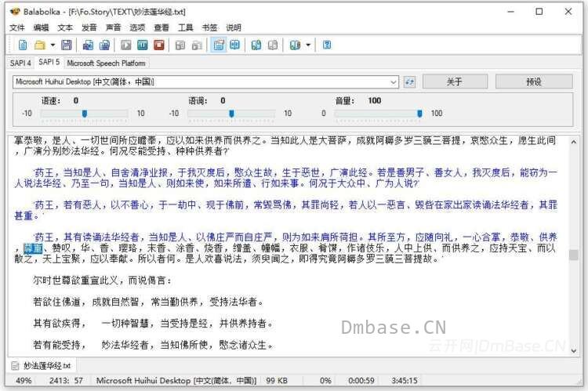
Task: Adjust the 语调 pitch slider
Action: pyautogui.click(x=231, y=113)
